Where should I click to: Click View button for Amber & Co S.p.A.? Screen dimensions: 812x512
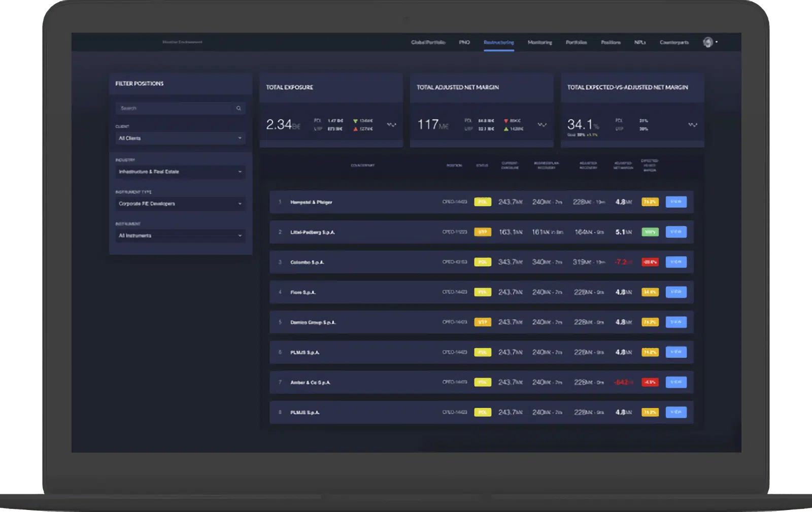(x=675, y=382)
